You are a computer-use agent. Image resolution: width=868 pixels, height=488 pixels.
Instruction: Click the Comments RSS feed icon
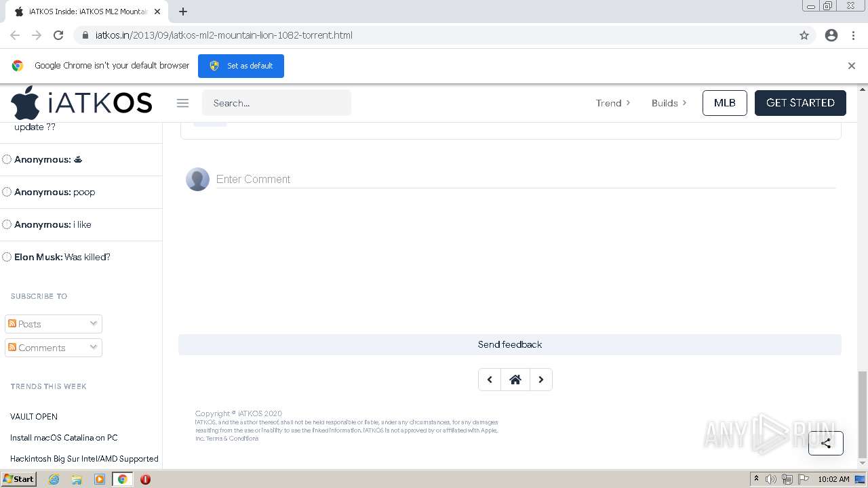[12, 347]
